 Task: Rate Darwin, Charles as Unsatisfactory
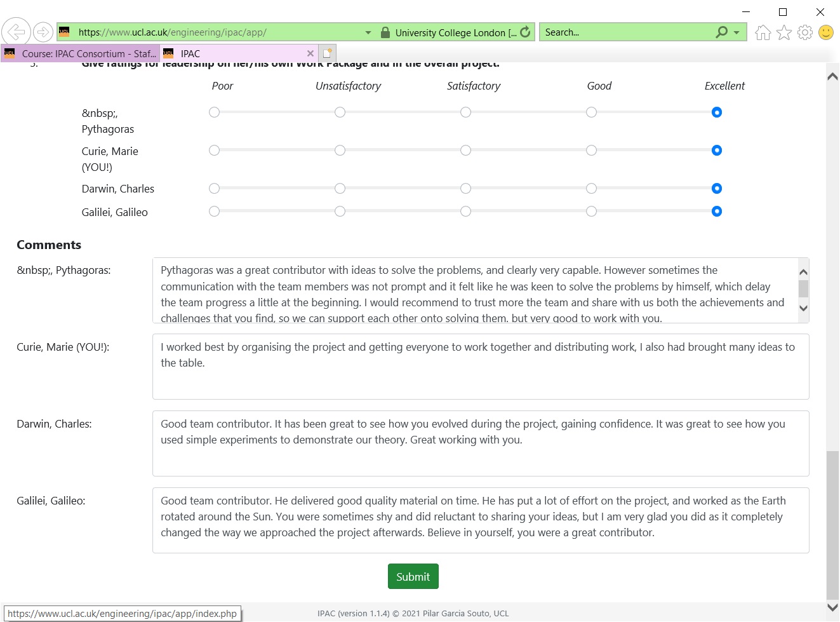[340, 189]
